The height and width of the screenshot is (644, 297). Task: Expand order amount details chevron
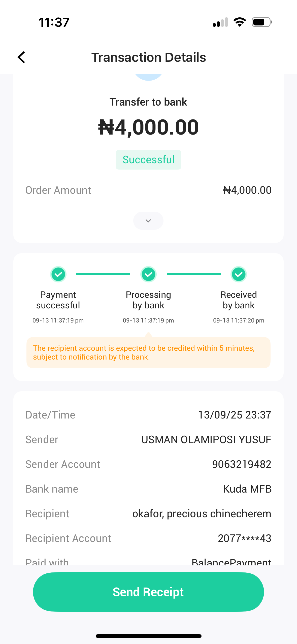click(x=148, y=221)
